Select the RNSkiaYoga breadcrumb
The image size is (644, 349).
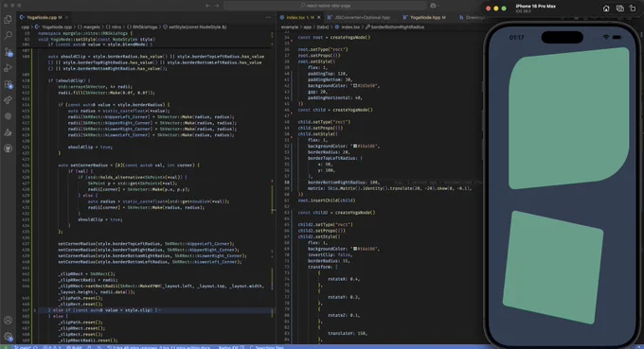pyautogui.click(x=142, y=27)
